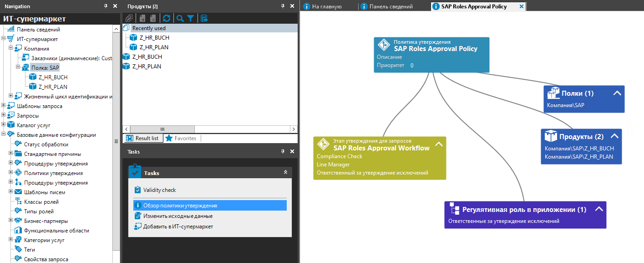The image size is (644, 263).
Task: Click the shelf icon in Полки card
Action: tap(553, 93)
